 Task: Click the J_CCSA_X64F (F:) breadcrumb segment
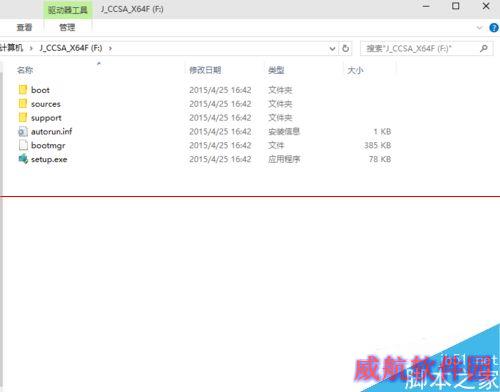71,48
